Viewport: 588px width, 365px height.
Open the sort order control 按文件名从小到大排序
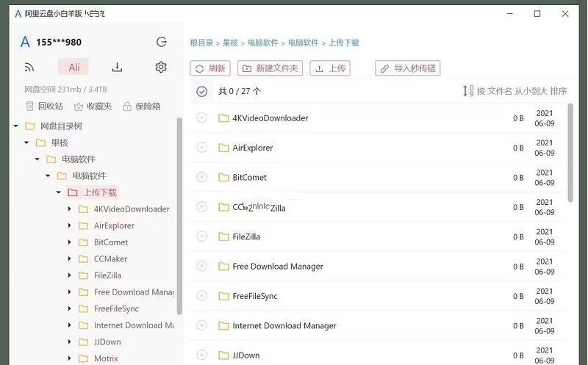514,91
